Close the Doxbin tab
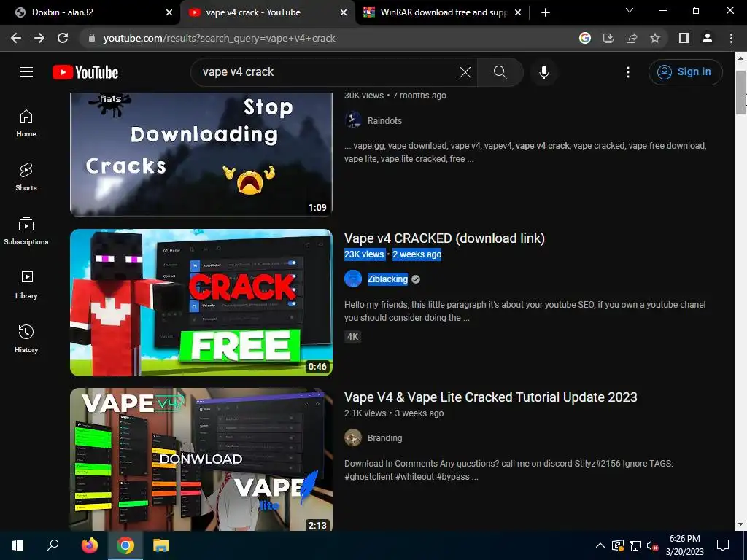 point(169,13)
